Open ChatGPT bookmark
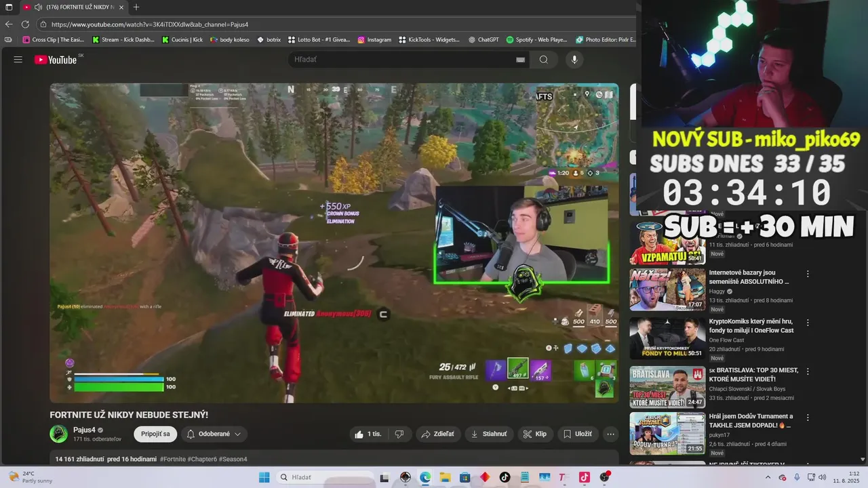 [484, 40]
